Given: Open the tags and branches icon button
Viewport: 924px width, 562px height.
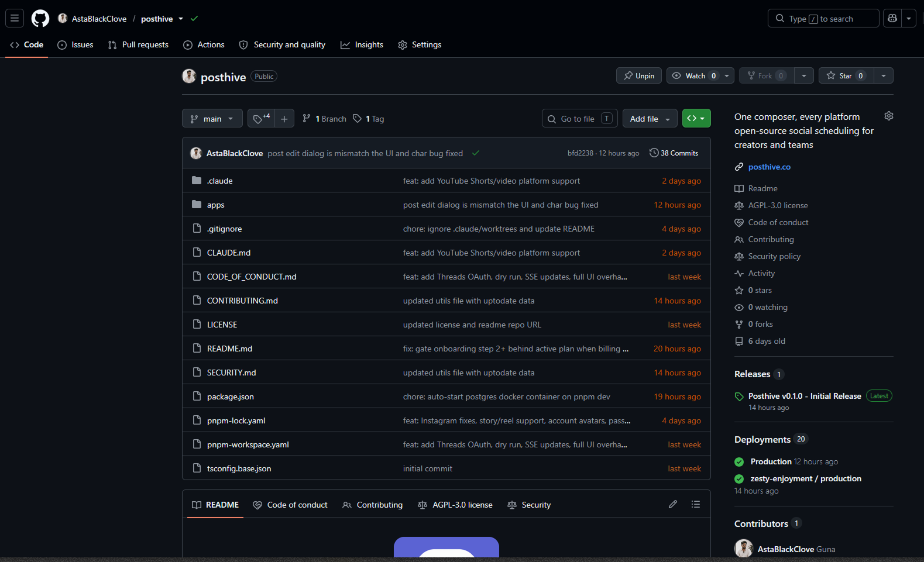Looking at the screenshot, I should point(262,119).
